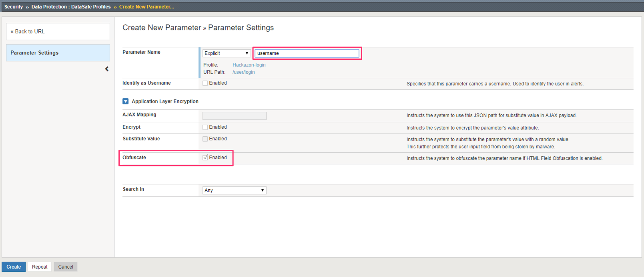The height and width of the screenshot is (277, 644).
Task: Click the AJAX Mapping input field
Action: coord(235,116)
